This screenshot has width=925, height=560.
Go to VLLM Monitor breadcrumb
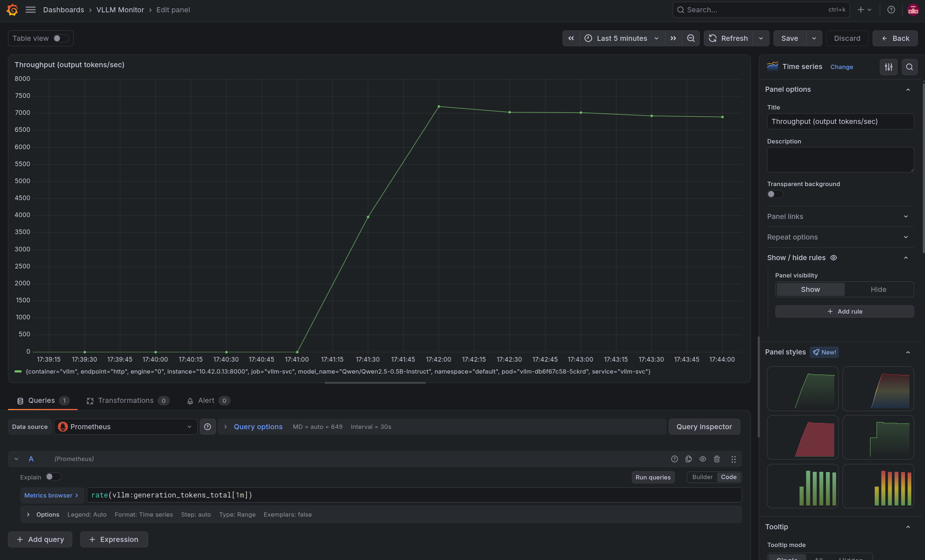(x=120, y=10)
